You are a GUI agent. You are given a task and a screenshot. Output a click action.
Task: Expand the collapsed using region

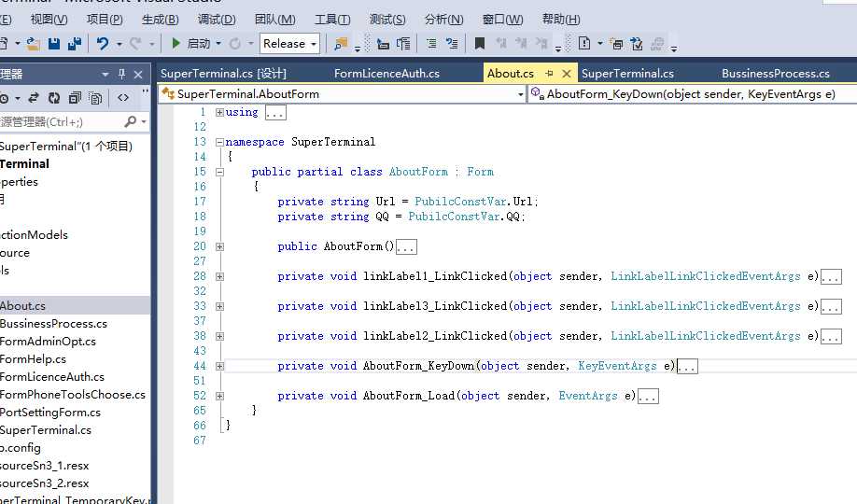tap(219, 112)
